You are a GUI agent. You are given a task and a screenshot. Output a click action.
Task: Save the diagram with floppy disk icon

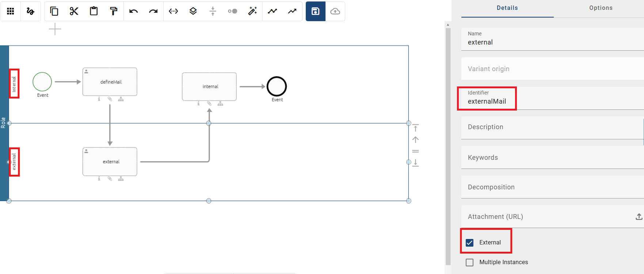point(315,11)
